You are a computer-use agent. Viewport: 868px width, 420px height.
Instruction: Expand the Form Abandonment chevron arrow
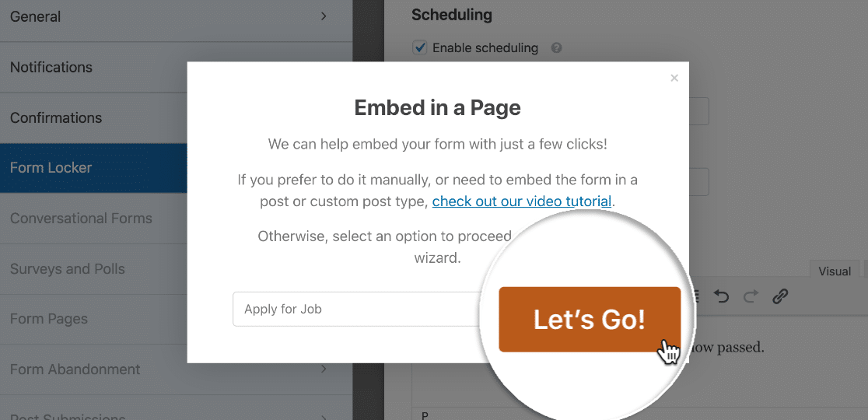point(324,369)
